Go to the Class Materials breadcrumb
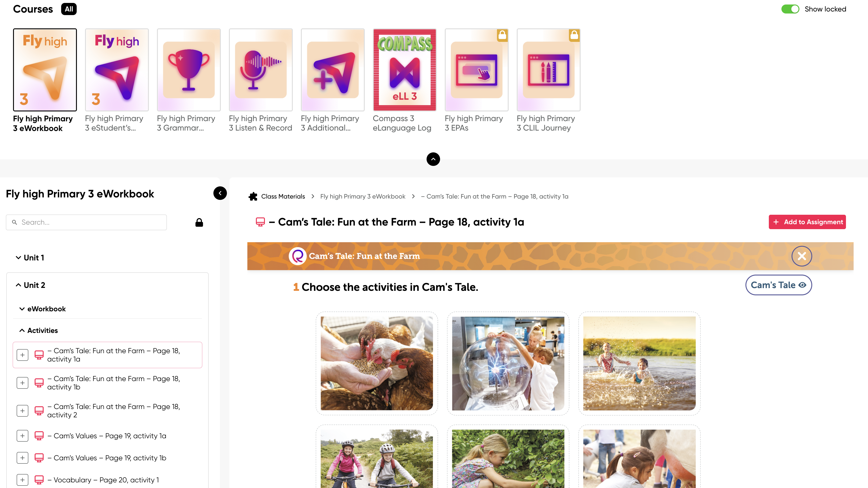The width and height of the screenshot is (868, 488). tap(283, 196)
